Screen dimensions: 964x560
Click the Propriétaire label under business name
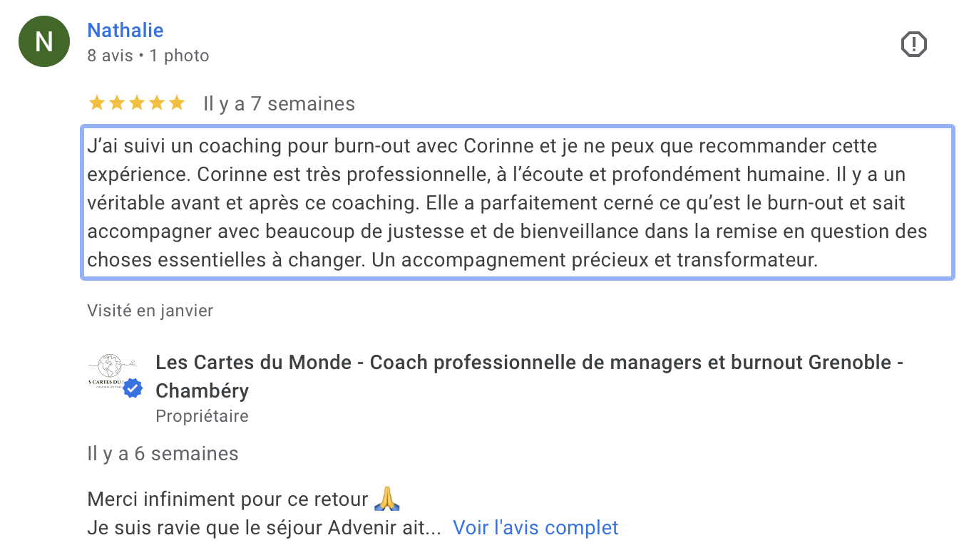[201, 415]
